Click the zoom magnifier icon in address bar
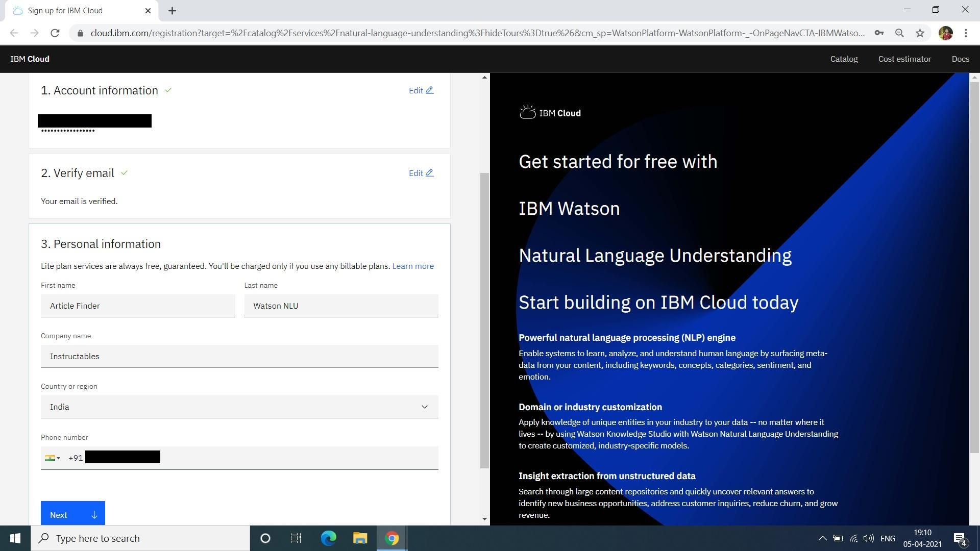This screenshot has height=551, width=980. click(x=899, y=33)
